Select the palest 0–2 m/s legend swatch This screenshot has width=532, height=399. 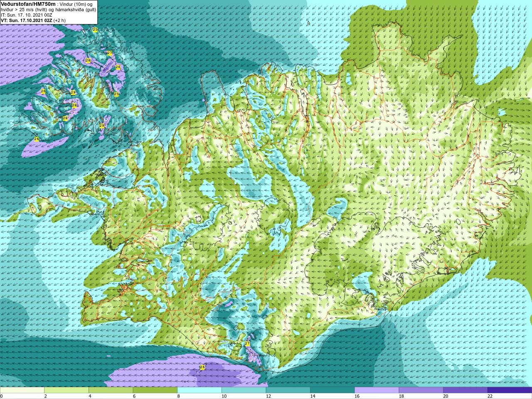22,390
